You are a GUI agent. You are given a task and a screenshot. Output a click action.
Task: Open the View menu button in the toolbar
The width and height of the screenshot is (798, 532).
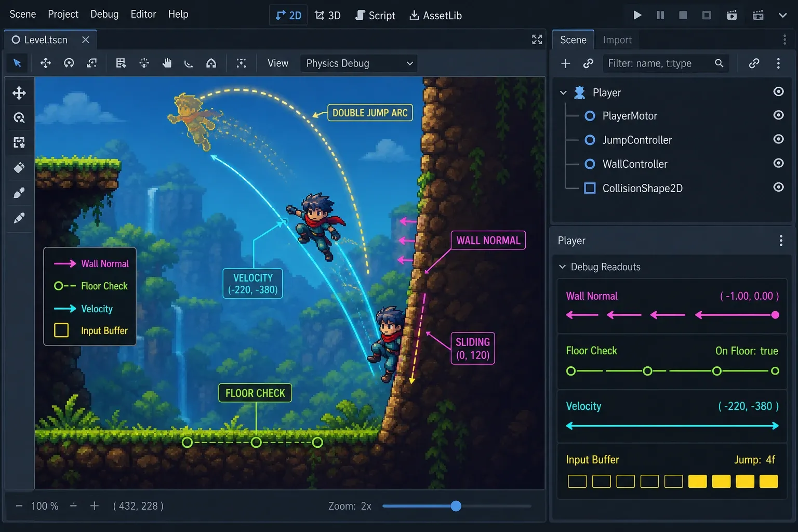click(278, 63)
